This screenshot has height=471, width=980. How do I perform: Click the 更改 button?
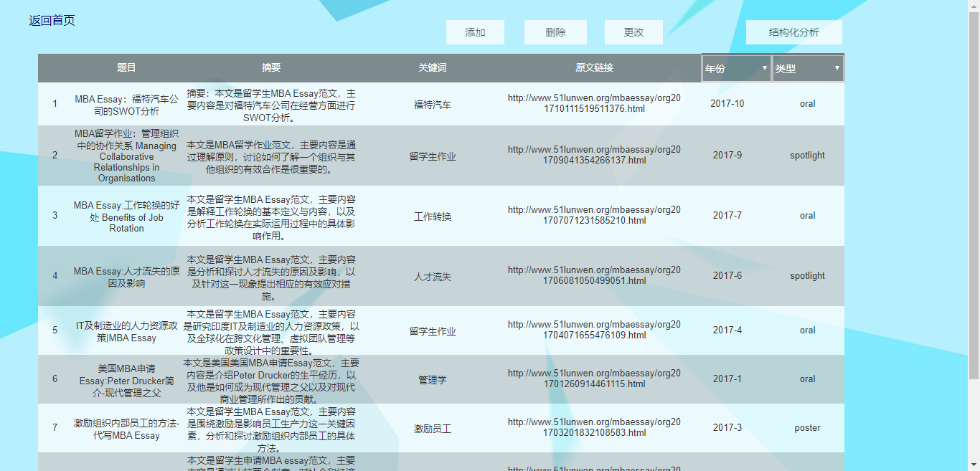pyautogui.click(x=633, y=32)
